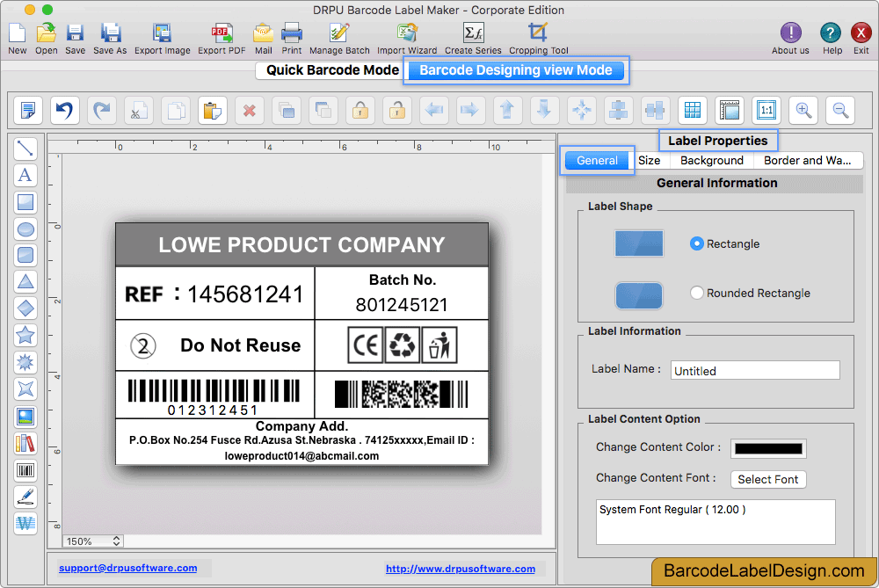Select the WordArt W tool
This screenshot has height=588, width=879.
tap(25, 524)
